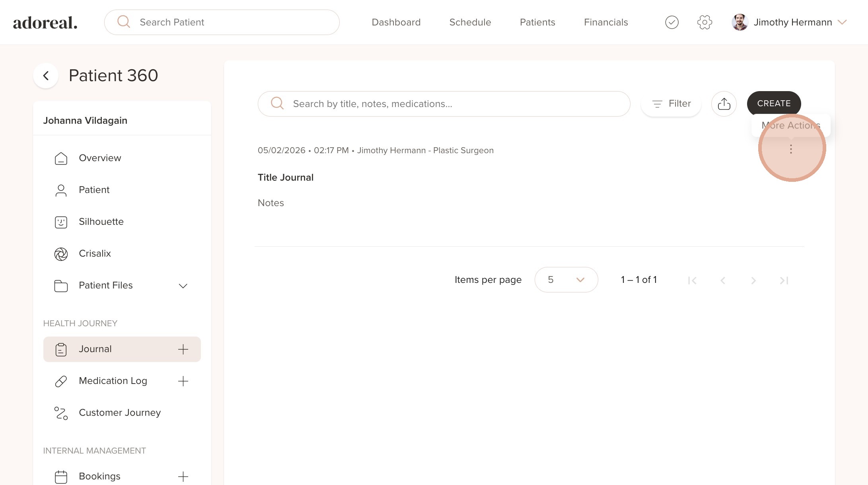Expand the Patient Files chevron
Image resolution: width=868 pixels, height=485 pixels.
pos(183,286)
